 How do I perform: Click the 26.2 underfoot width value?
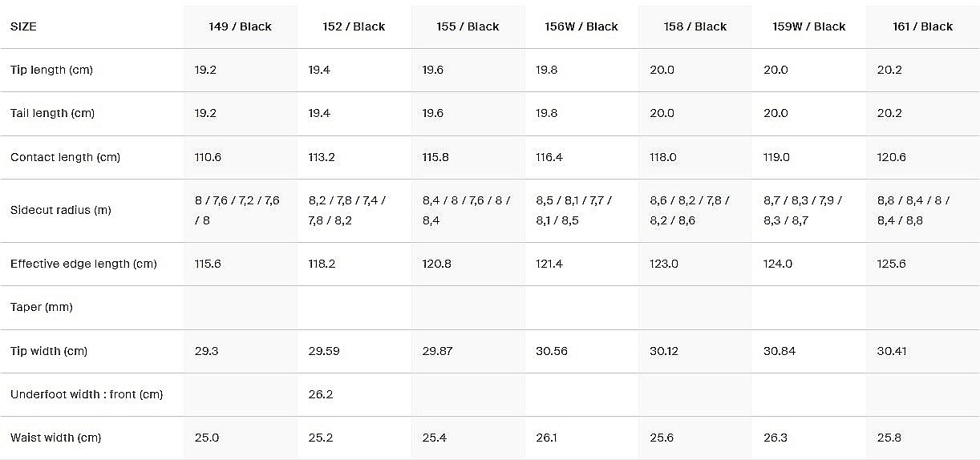[x=321, y=394]
